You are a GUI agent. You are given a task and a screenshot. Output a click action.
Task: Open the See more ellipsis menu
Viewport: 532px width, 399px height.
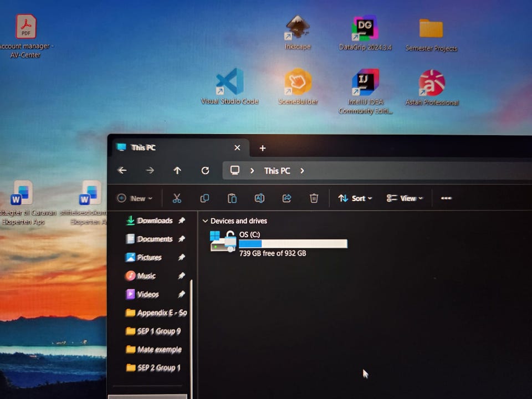pyautogui.click(x=446, y=198)
